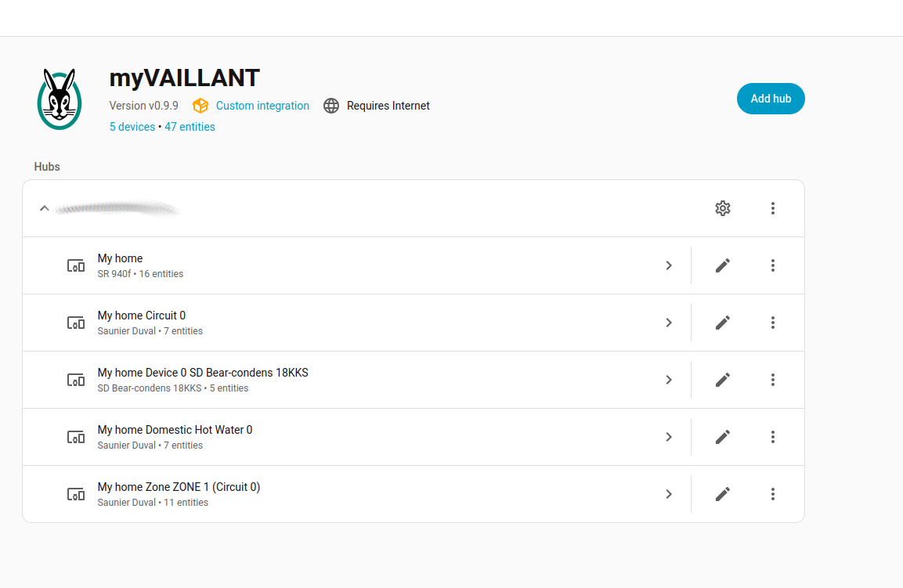Expand My home Circuit 0 chevron
Image resolution: width=903 pixels, height=588 pixels.
(669, 323)
